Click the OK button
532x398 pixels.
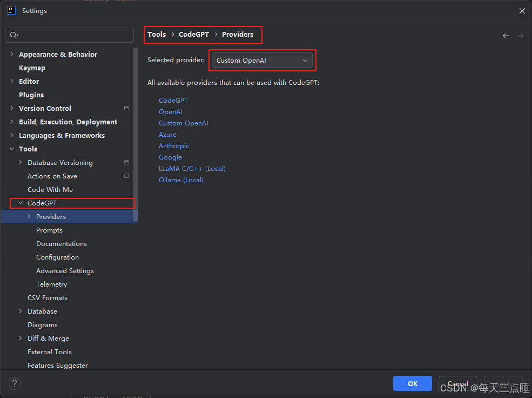pyautogui.click(x=413, y=384)
